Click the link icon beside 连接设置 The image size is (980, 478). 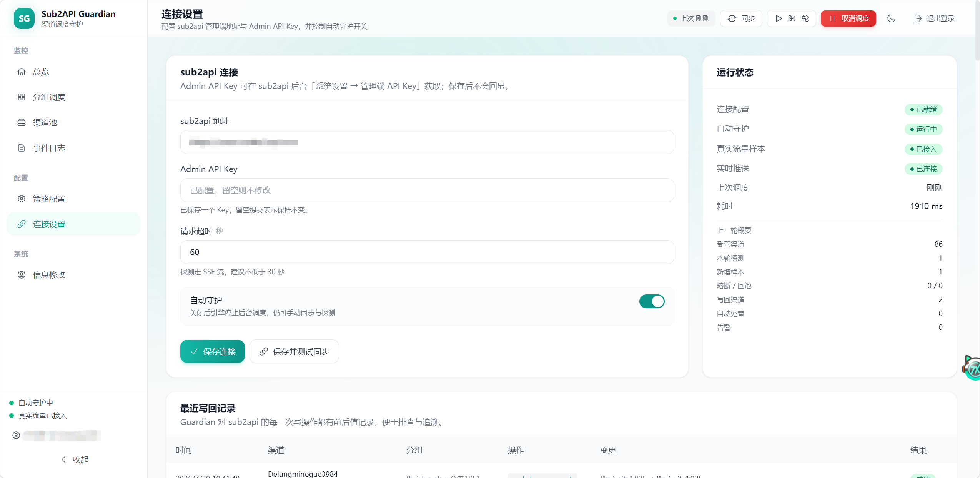pyautogui.click(x=22, y=224)
